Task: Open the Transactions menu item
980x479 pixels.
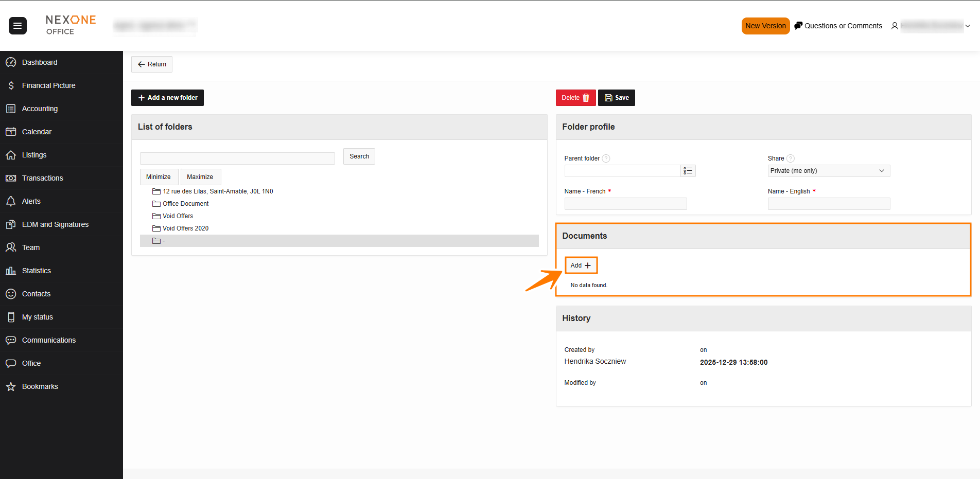Action: (42, 178)
